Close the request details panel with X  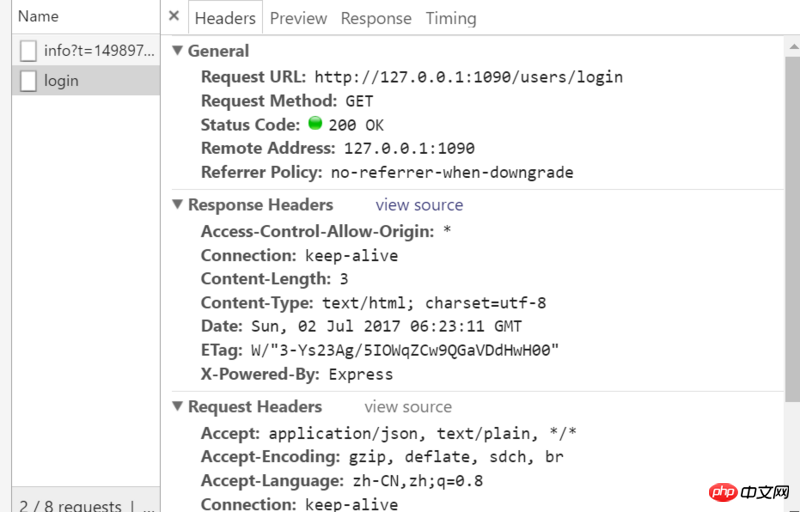click(174, 16)
